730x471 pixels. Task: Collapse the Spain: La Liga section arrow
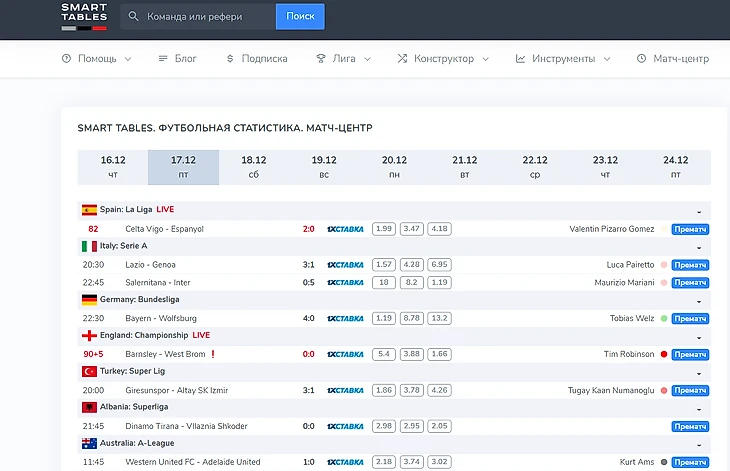point(699,211)
